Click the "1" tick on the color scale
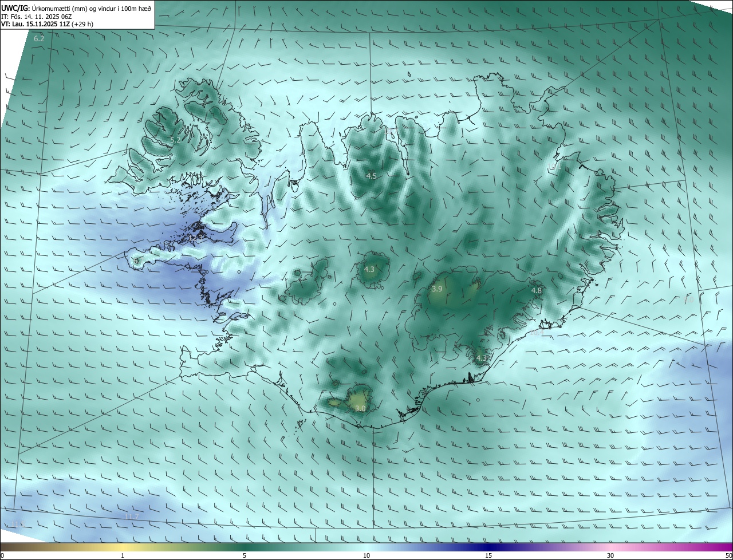The image size is (733, 560). 123,555
